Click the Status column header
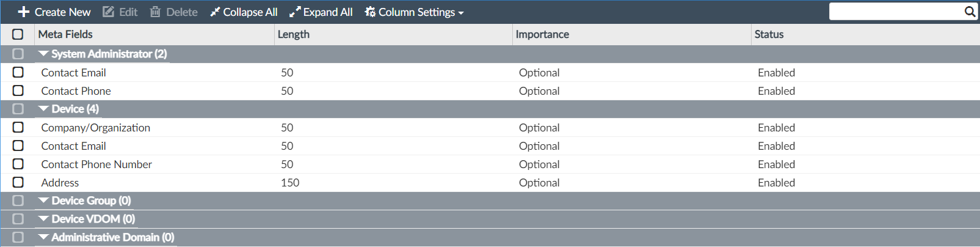The image size is (980, 247). [x=769, y=34]
